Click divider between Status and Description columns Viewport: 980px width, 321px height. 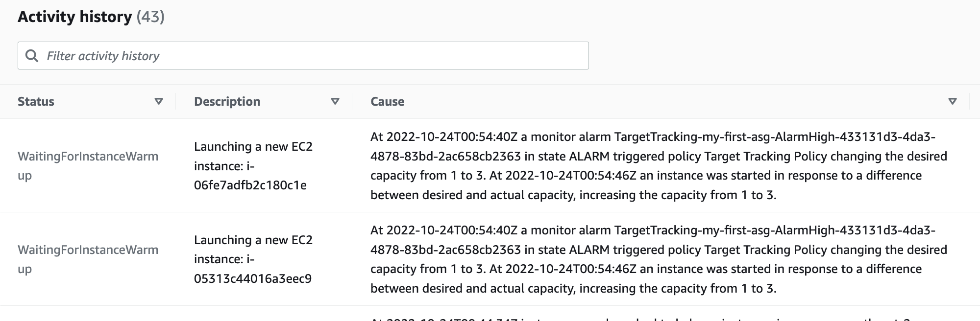pyautogui.click(x=175, y=101)
